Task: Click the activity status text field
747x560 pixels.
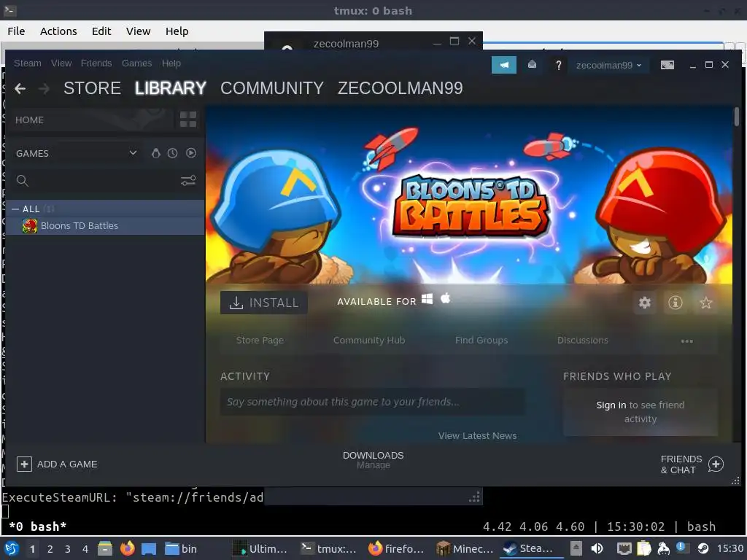Action: pos(373,402)
